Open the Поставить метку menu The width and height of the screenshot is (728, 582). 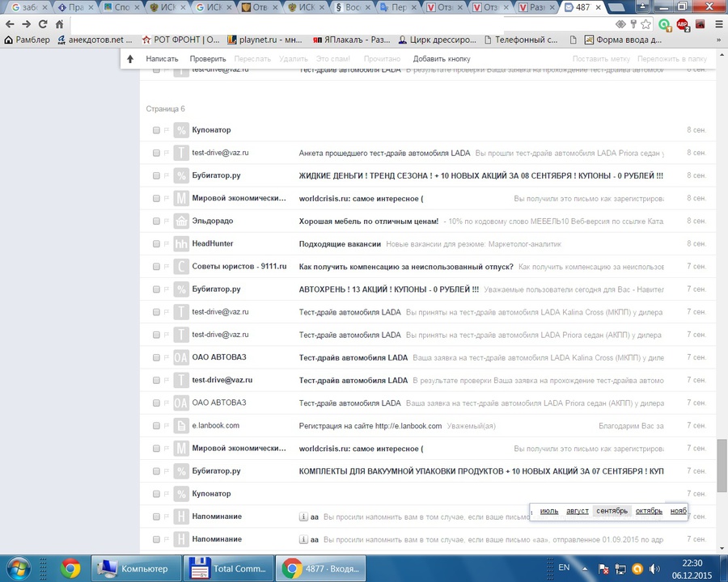click(x=601, y=59)
